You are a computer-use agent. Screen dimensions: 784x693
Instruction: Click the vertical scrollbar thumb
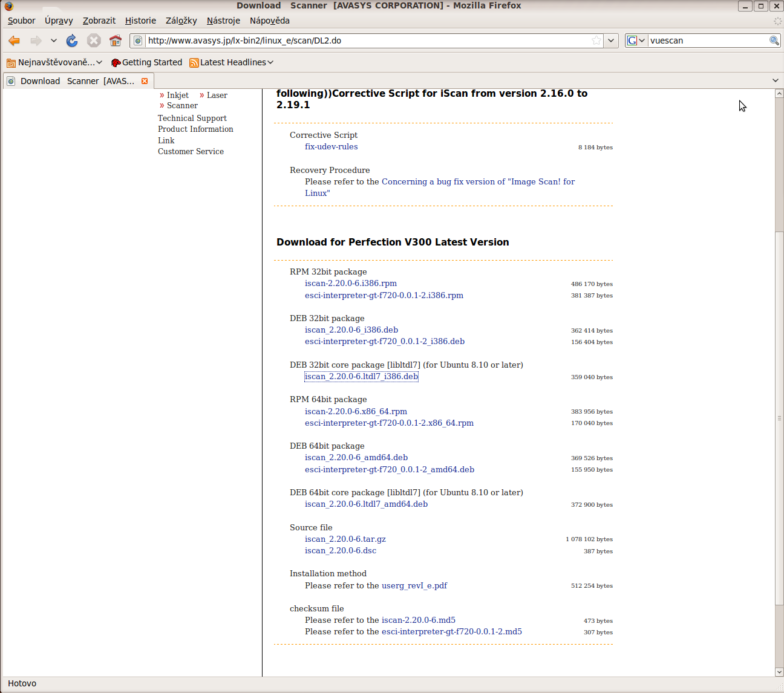(x=779, y=418)
